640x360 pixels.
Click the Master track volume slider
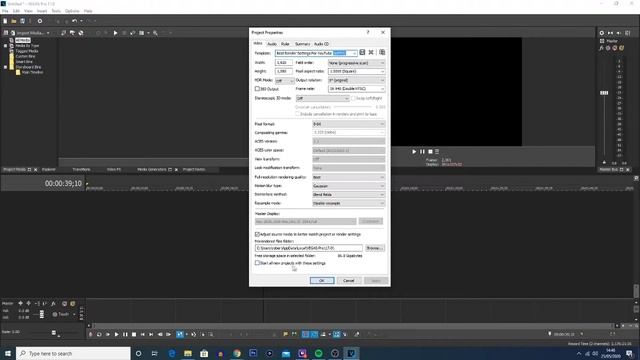(x=42, y=313)
